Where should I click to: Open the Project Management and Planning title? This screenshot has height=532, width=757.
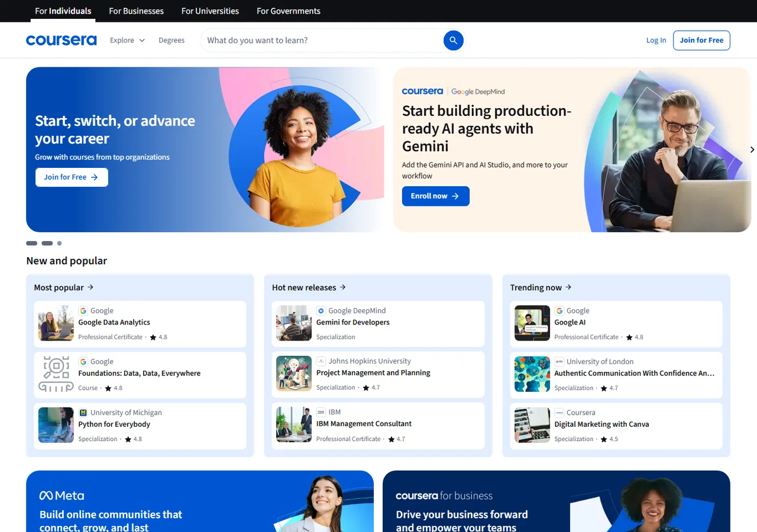click(x=373, y=373)
